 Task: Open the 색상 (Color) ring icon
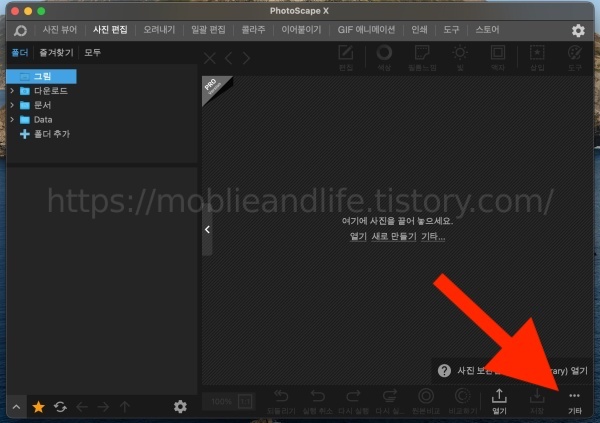coord(384,53)
